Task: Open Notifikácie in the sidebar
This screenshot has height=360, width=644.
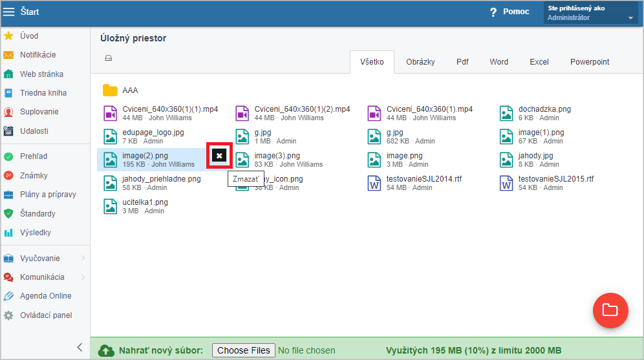Action: pos(38,55)
